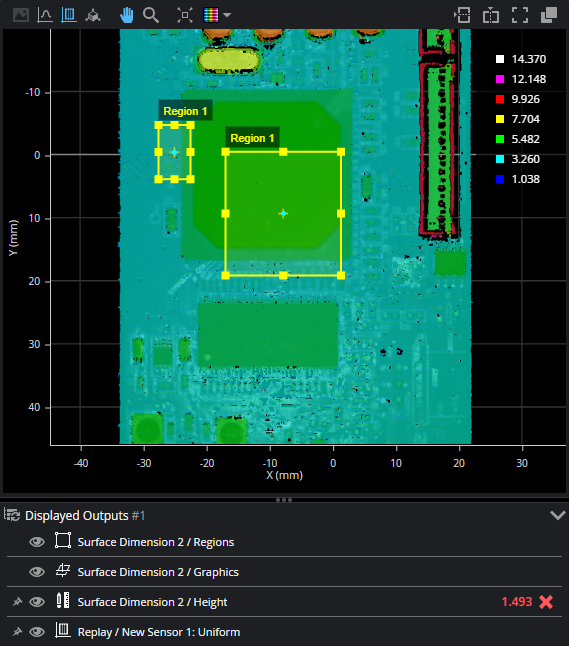Select the magnifier zoom tool
Image resolution: width=569 pixels, height=646 pixels.
coord(151,15)
